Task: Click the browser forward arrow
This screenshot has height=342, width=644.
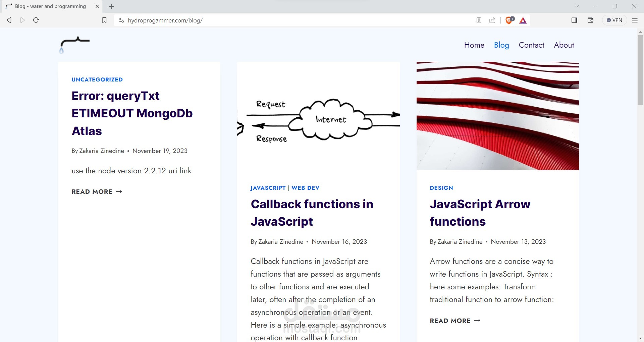Action: [22, 20]
